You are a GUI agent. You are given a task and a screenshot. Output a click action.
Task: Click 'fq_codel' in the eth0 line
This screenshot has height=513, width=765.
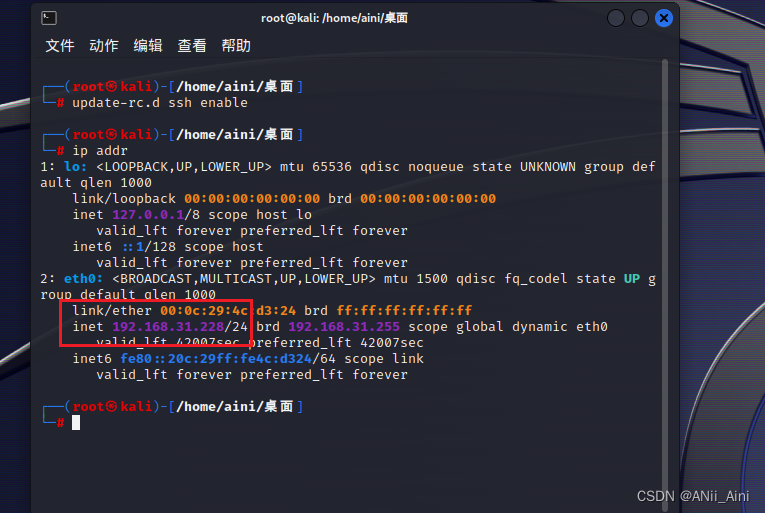coord(536,279)
